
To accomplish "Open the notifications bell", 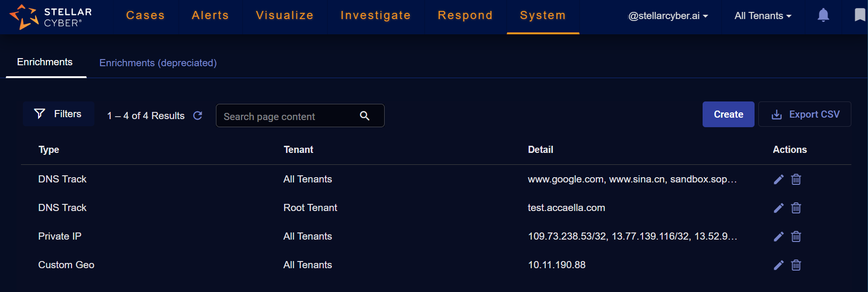I will click(x=823, y=15).
